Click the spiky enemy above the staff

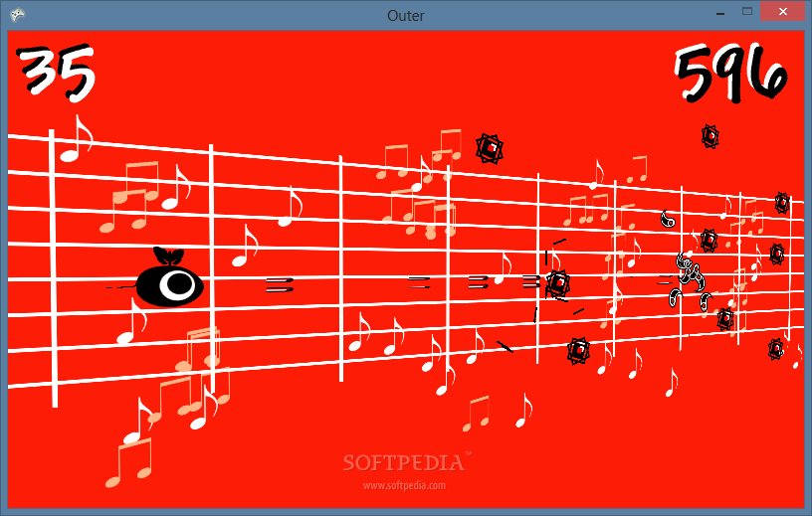point(490,148)
